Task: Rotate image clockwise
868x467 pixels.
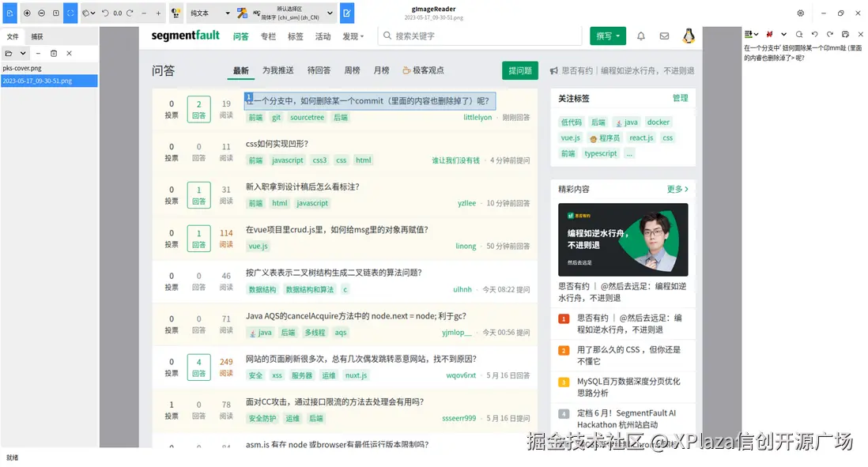Action: point(130,13)
